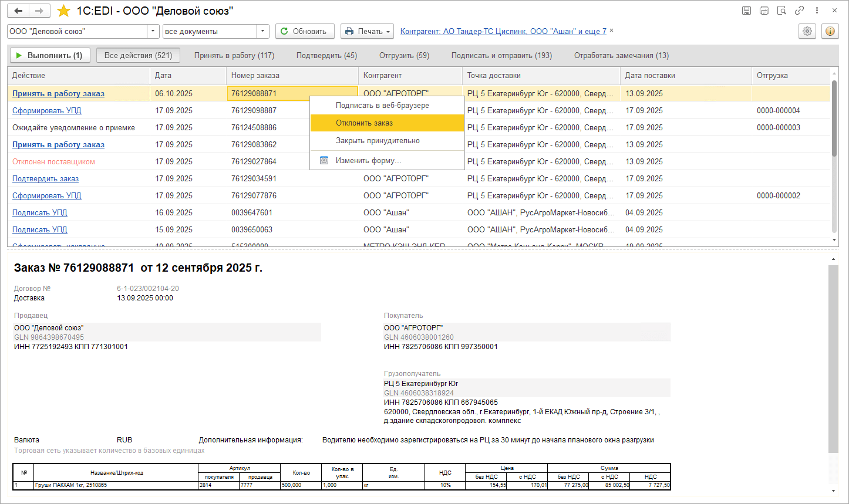
Task: Open the Контрагент filter link
Action: coord(503,32)
